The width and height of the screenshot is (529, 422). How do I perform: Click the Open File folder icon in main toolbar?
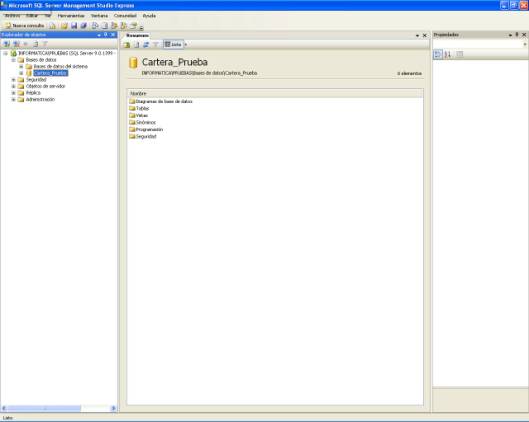click(x=64, y=26)
